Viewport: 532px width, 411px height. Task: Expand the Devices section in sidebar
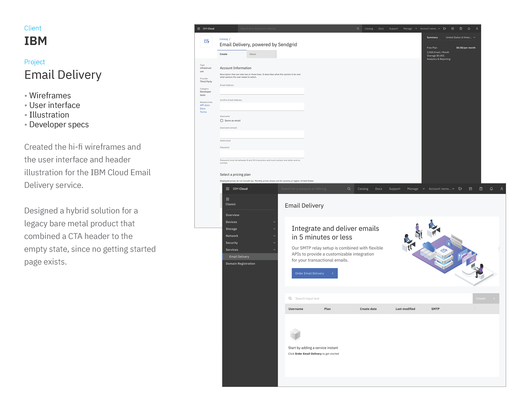tap(274, 222)
